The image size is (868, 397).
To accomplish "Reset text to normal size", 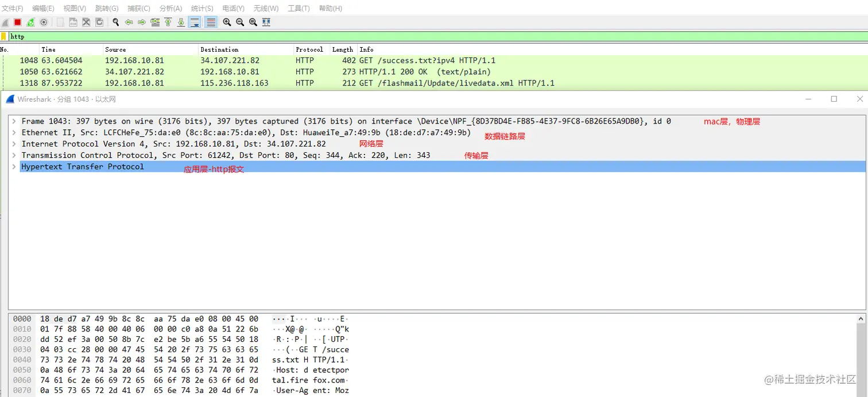I will (x=253, y=22).
